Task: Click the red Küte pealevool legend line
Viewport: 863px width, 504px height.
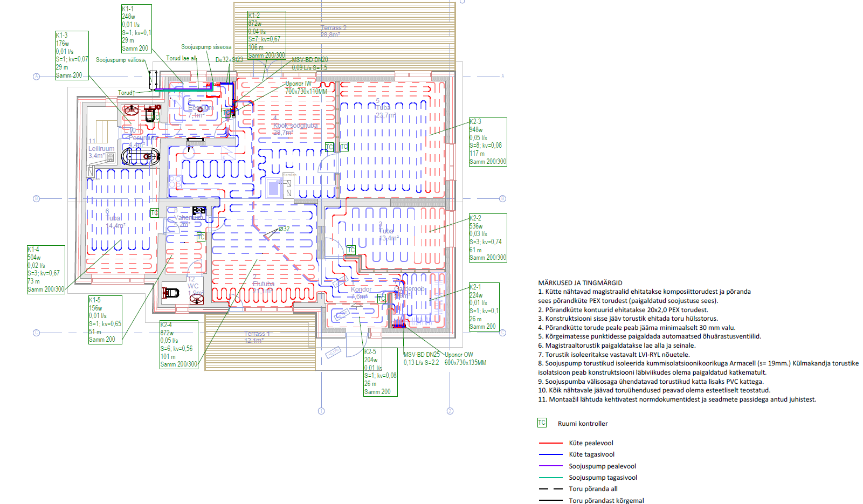Action: pyautogui.click(x=550, y=443)
